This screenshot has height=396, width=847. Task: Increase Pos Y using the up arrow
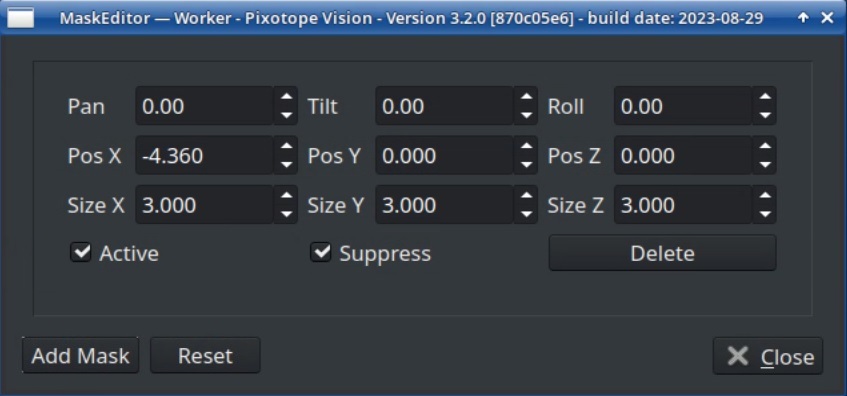point(526,146)
